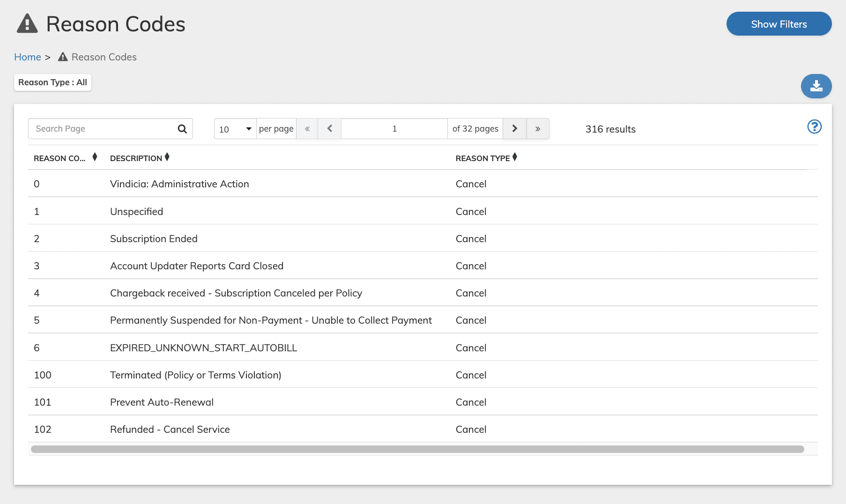Click the Reason Codes breadcrumb item

tap(97, 57)
